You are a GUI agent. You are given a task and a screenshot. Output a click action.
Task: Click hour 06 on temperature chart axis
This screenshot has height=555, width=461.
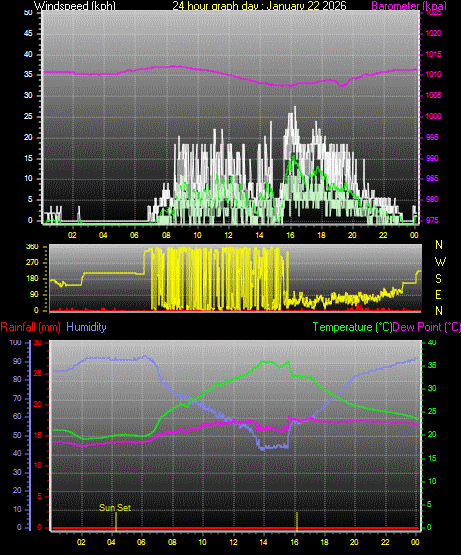(141, 542)
